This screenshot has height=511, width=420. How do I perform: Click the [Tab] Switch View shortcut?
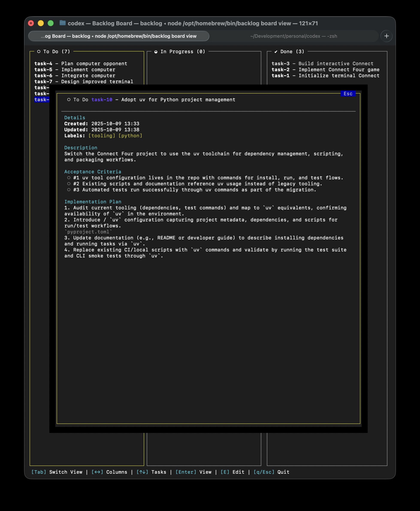coord(57,472)
